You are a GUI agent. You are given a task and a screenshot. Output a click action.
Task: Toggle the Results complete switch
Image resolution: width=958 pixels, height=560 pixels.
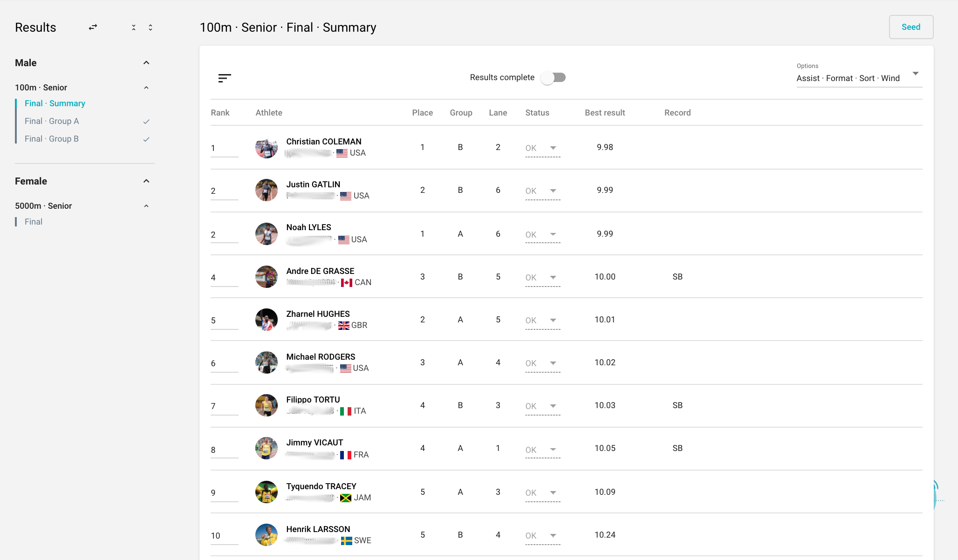tap(554, 77)
